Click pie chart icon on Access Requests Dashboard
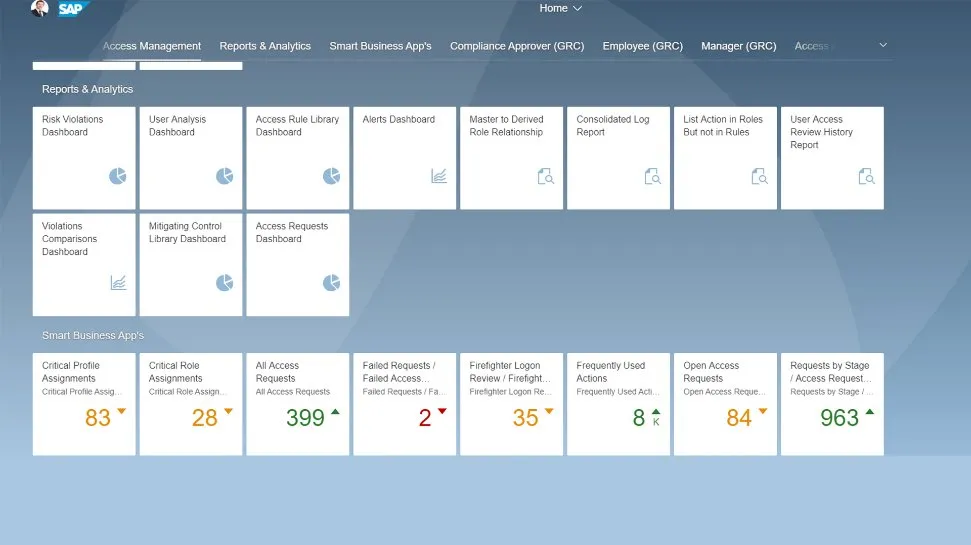The width and height of the screenshot is (971, 545). point(332,284)
